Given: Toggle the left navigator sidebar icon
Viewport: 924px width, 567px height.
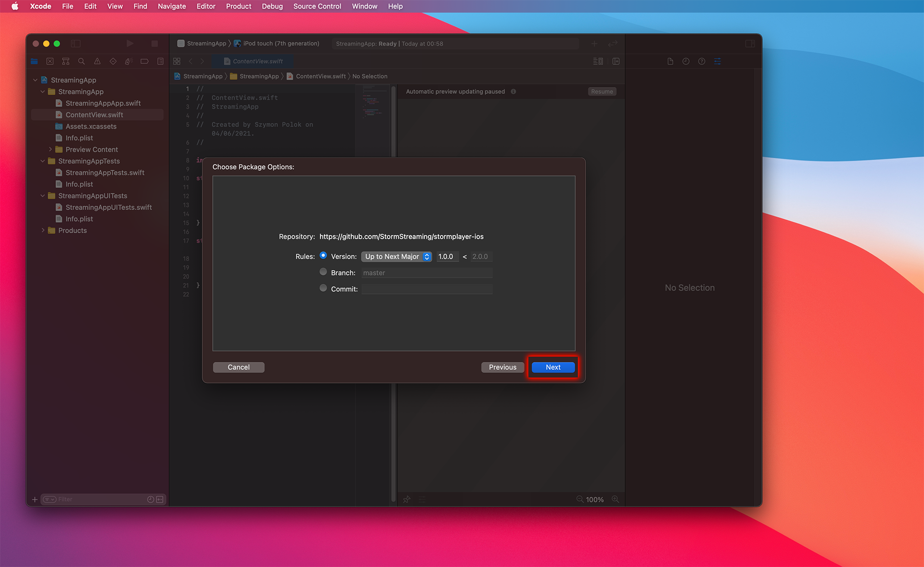Looking at the screenshot, I should pyautogui.click(x=76, y=43).
